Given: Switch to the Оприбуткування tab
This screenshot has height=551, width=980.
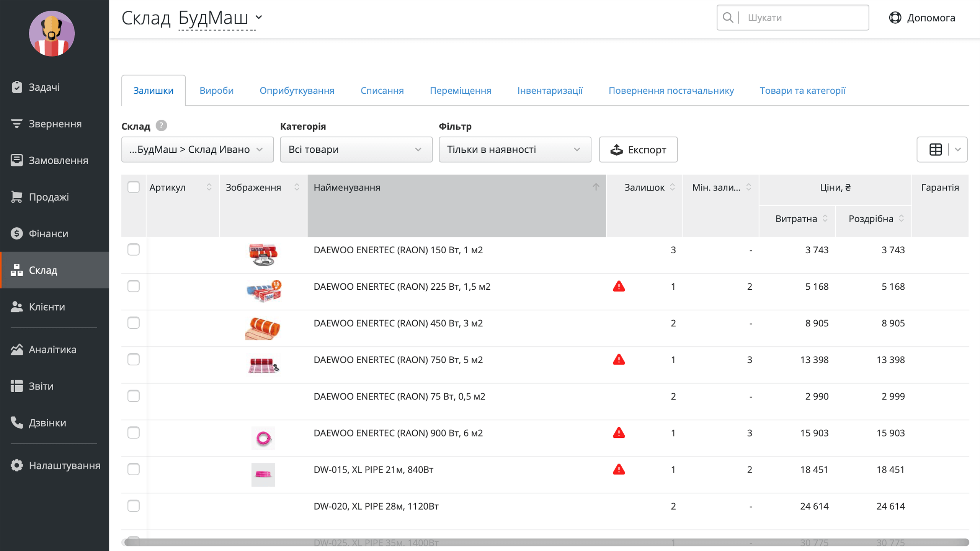Looking at the screenshot, I should pos(297,91).
